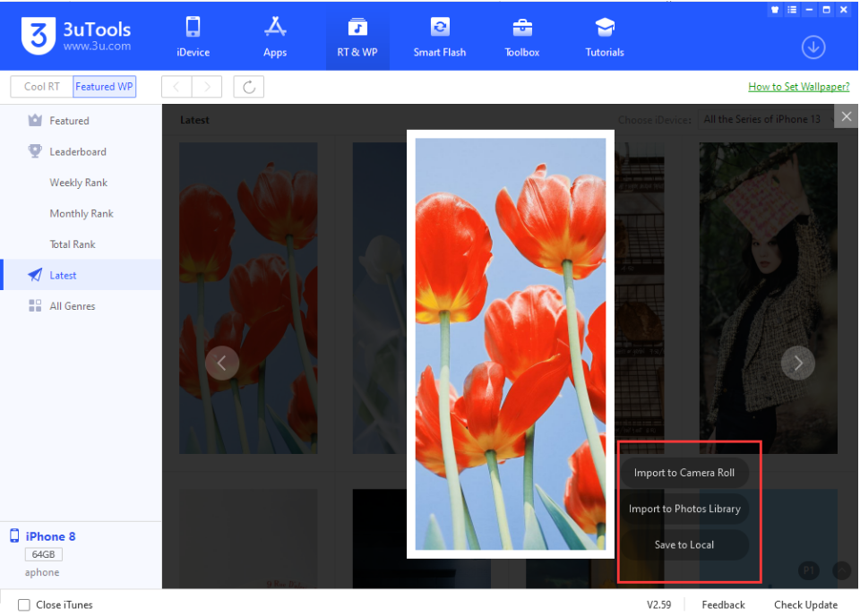Open downloads via circled arrow icon

[813, 47]
